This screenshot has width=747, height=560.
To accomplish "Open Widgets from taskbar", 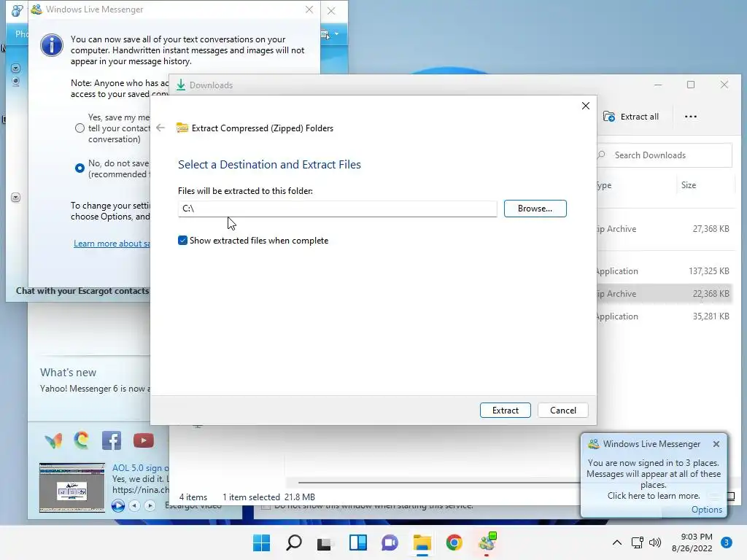I will [357, 542].
